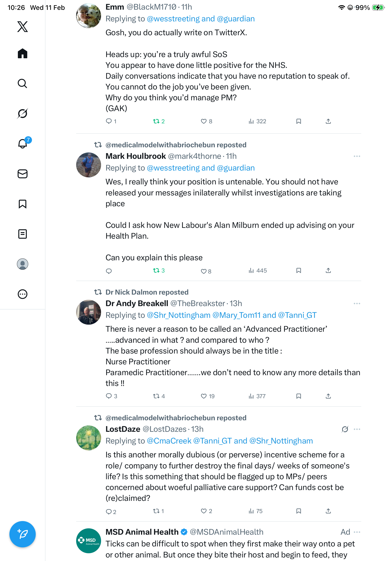Screen dimensions: 392x561
Task: Open the X logo in sidebar
Action: point(23,26)
